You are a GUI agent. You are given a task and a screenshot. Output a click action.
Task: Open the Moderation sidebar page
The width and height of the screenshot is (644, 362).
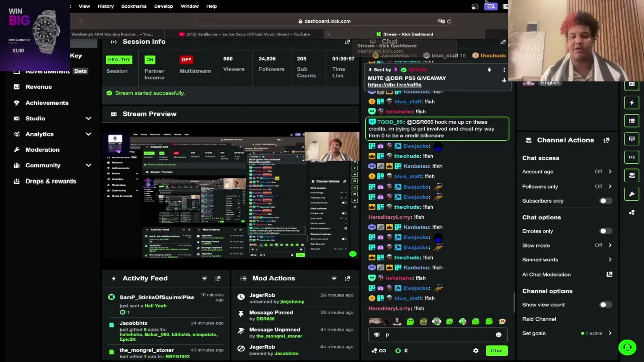click(43, 150)
